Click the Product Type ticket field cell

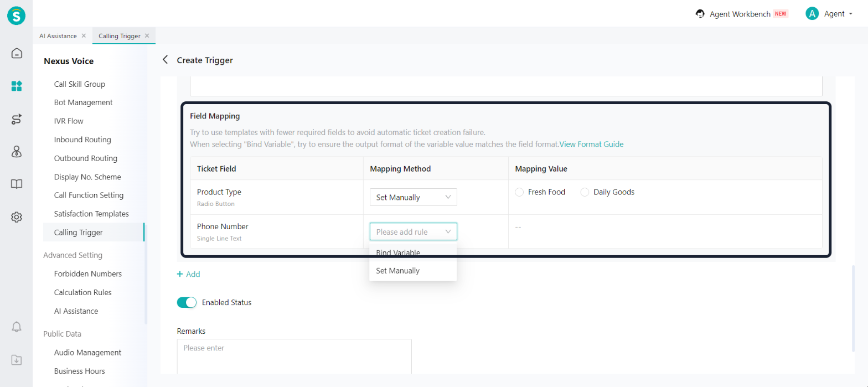(276, 197)
